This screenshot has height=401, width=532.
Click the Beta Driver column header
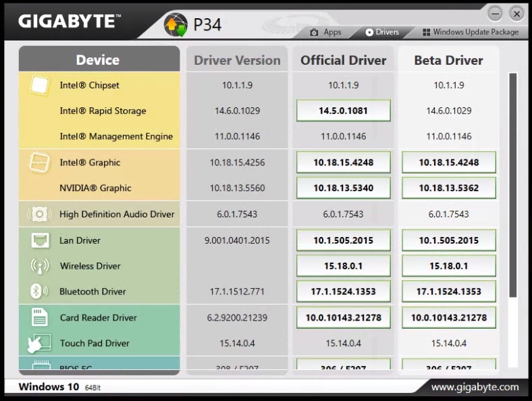click(448, 60)
